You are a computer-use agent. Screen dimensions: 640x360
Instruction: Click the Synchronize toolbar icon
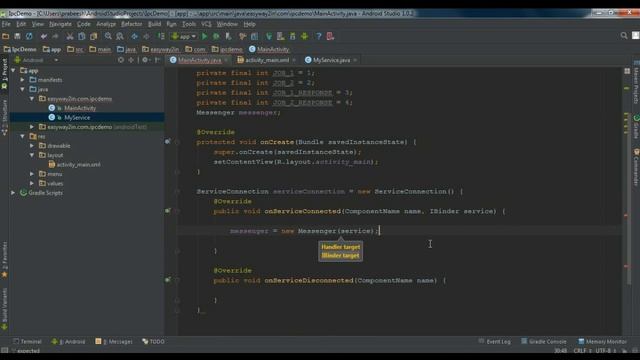pyautogui.click(x=29, y=36)
